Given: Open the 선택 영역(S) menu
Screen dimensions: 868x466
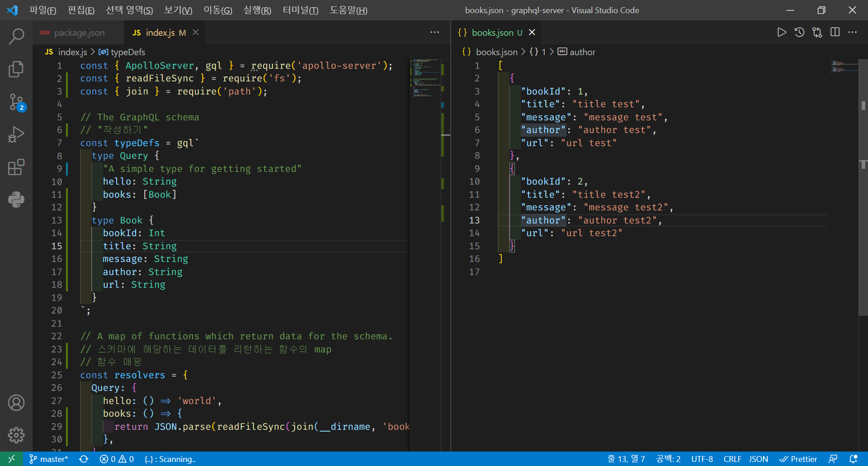Looking at the screenshot, I should [129, 10].
